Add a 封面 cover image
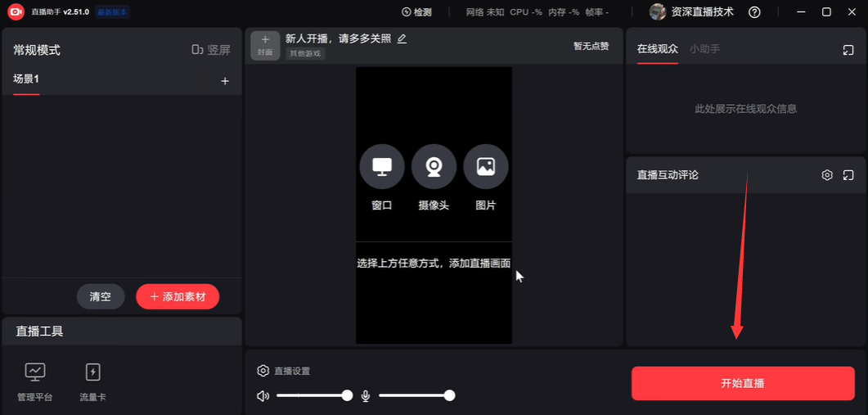This screenshot has height=415, width=868. point(265,46)
